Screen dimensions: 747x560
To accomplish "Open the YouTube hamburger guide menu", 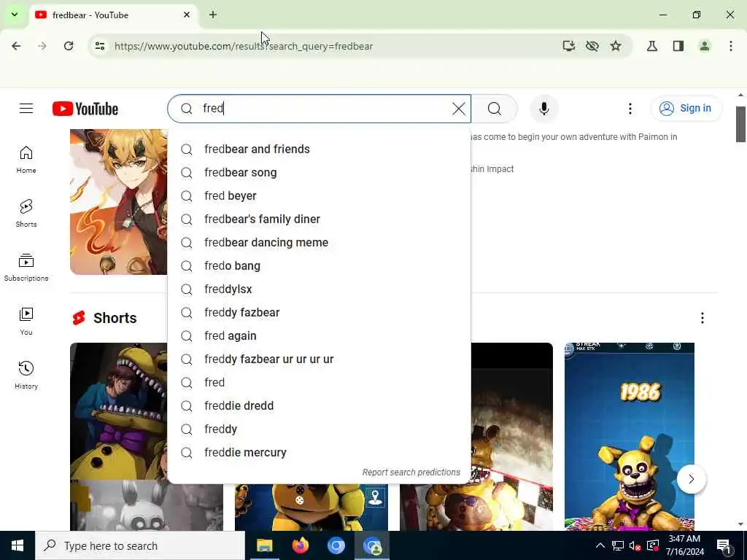I will pos(26,109).
